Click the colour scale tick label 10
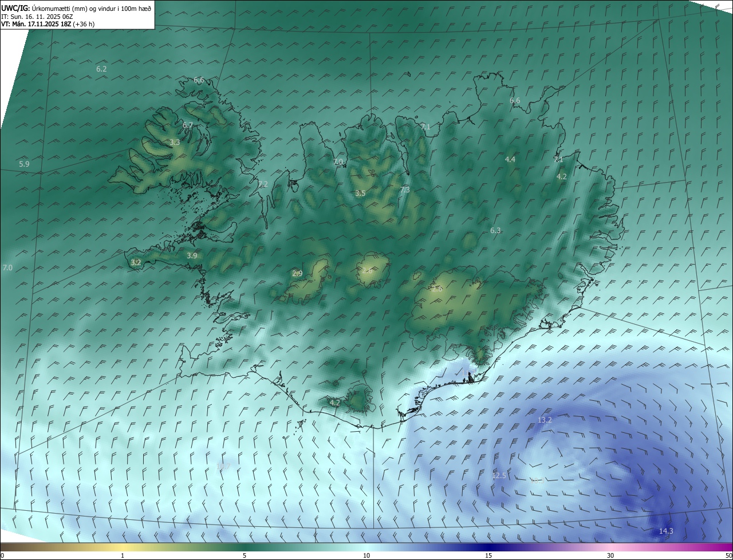The width and height of the screenshot is (733, 560). tap(366, 556)
